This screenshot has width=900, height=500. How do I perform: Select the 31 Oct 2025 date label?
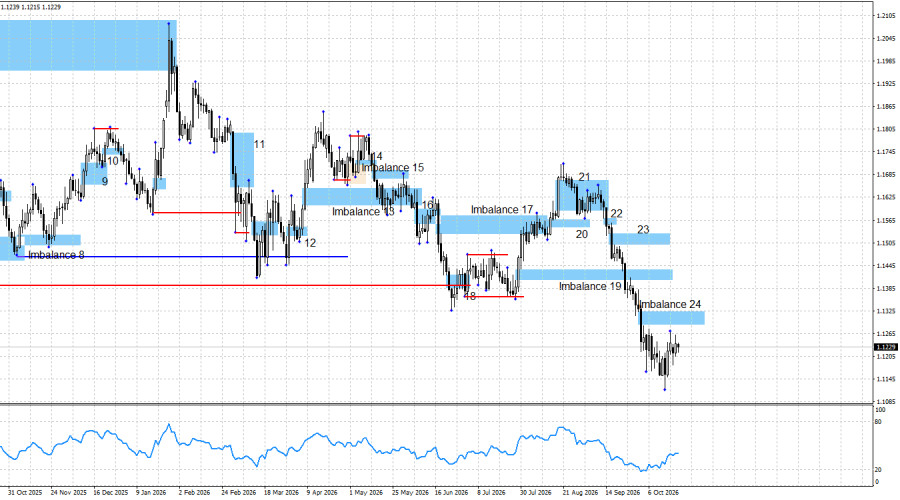25,493
